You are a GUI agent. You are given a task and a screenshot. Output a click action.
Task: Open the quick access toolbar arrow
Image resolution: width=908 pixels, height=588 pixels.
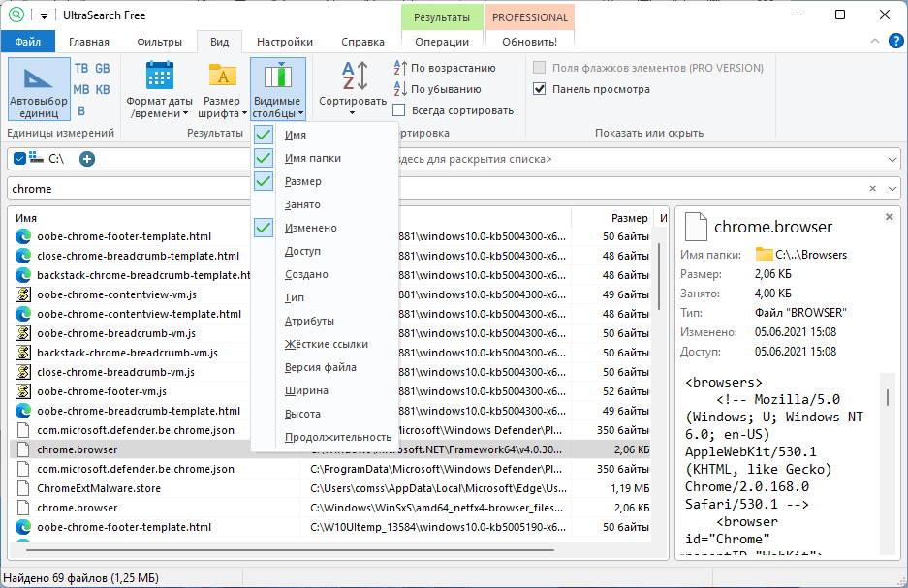tap(44, 16)
